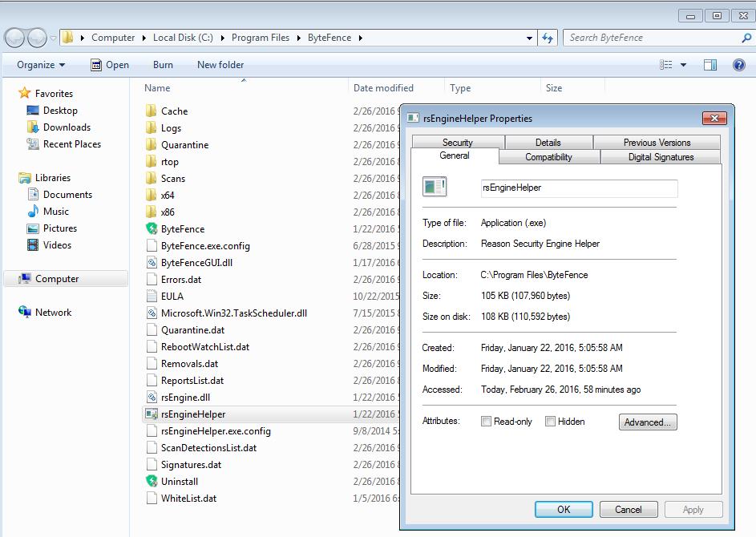Screen dimensions: 756x537
Task: Click the Quarantine folder icon
Action: coord(152,144)
